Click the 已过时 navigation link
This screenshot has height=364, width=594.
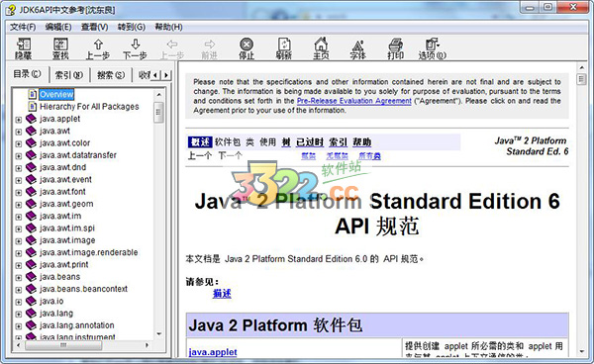[x=310, y=142]
